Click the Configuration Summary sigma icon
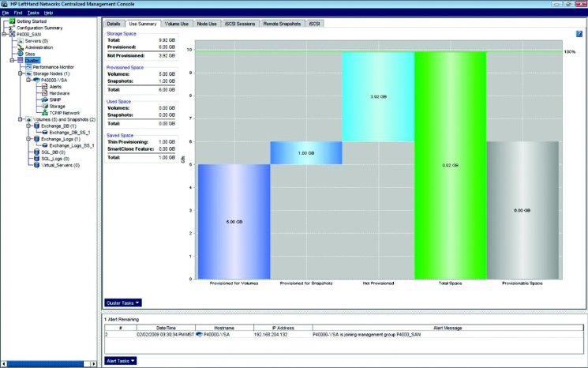 tap(12, 28)
